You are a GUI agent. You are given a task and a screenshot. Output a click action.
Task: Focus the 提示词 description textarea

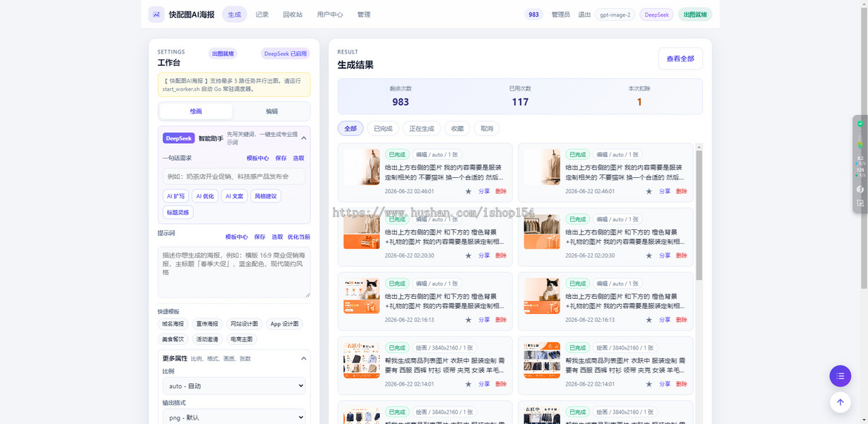pos(234,272)
